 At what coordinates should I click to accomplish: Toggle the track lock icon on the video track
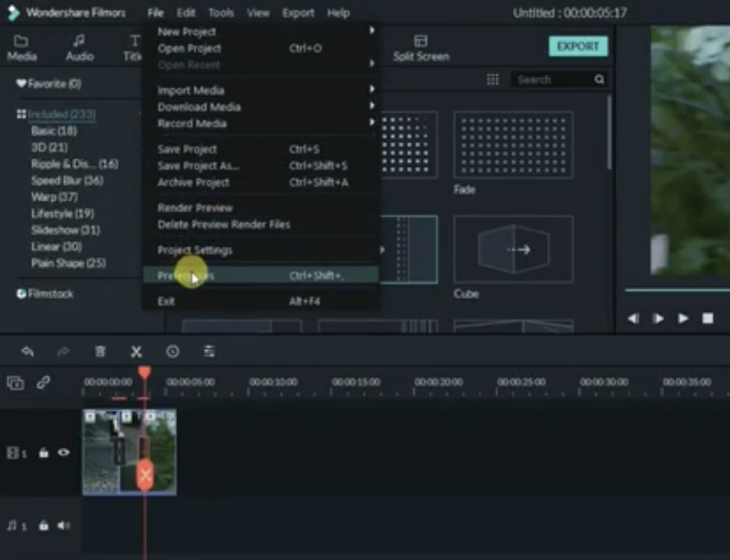pos(42,452)
